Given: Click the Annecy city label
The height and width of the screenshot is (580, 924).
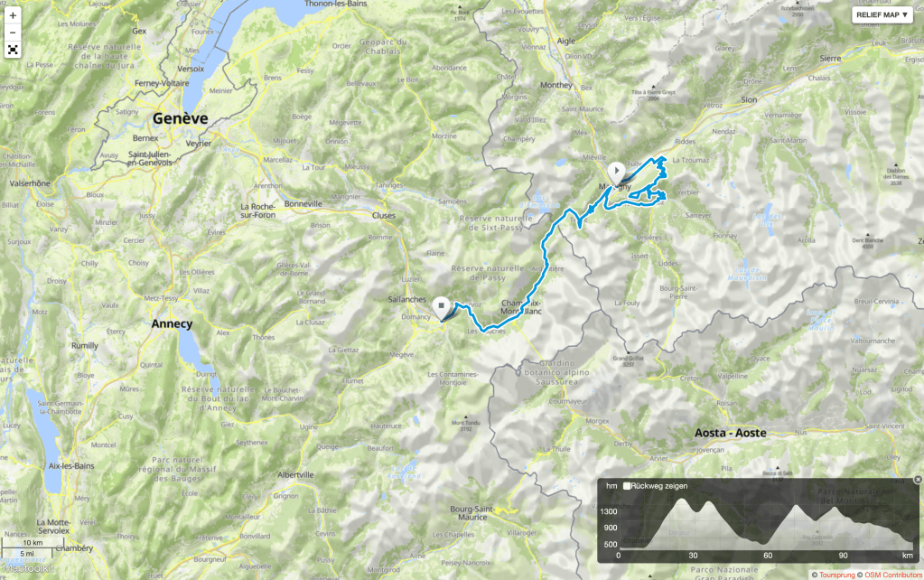Looking at the screenshot, I should [172, 323].
